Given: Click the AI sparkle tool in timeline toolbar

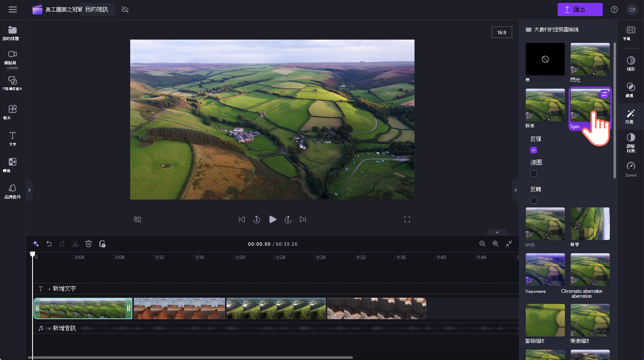Looking at the screenshot, I should click(36, 244).
